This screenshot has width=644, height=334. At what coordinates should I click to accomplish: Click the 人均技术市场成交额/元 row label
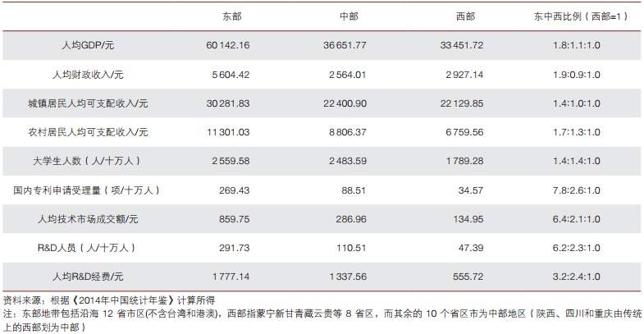[x=88, y=219]
